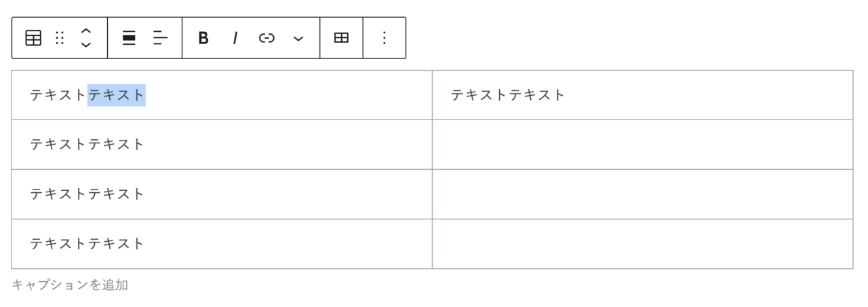The width and height of the screenshot is (868, 307).
Task: Move the table block down
Action: (x=86, y=45)
